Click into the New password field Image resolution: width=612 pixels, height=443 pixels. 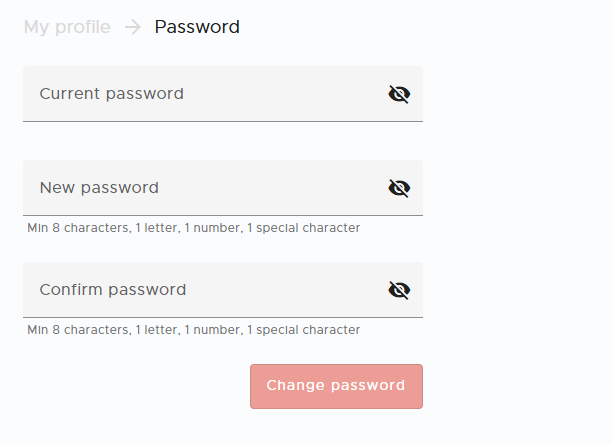(200, 188)
